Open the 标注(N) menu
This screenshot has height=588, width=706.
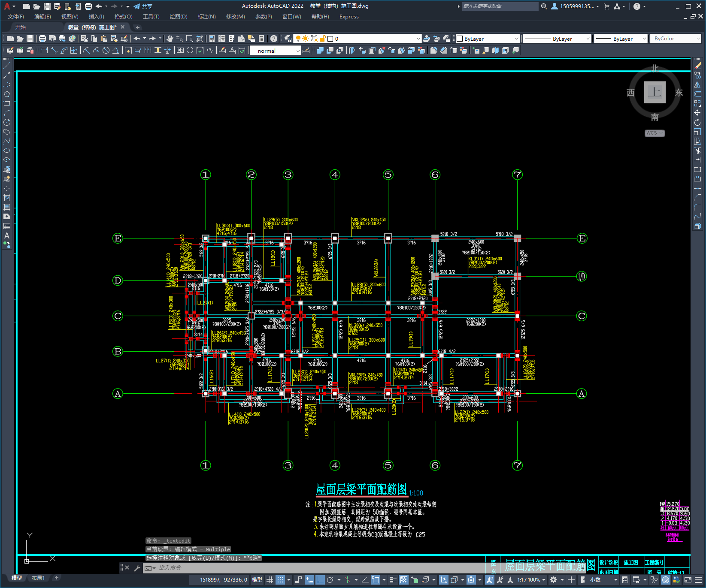(x=206, y=17)
